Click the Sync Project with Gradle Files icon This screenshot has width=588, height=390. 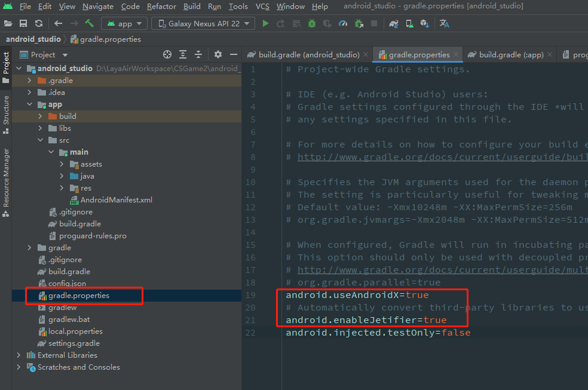coord(394,24)
